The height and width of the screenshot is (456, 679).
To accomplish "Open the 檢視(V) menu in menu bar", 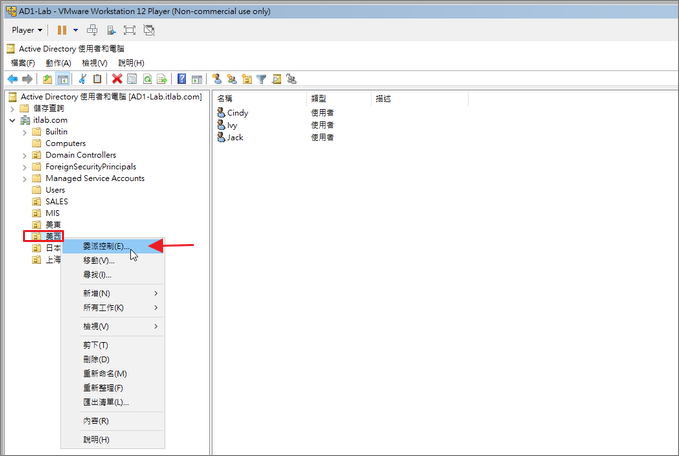I will [x=94, y=63].
